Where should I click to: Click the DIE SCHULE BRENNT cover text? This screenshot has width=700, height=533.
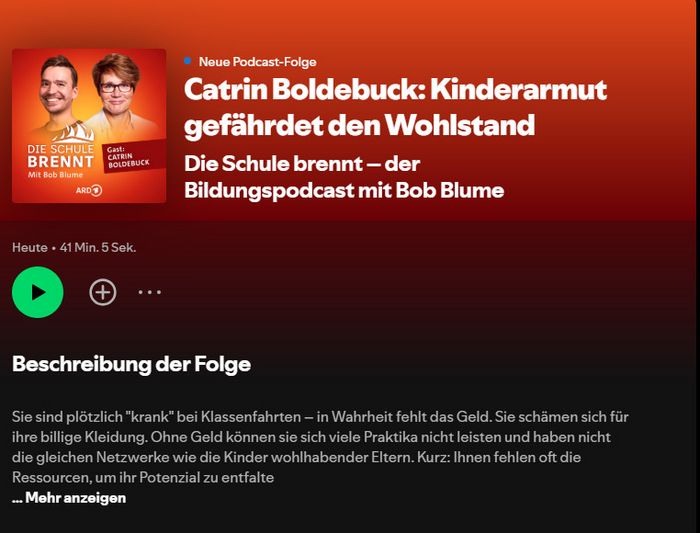pyautogui.click(x=60, y=156)
